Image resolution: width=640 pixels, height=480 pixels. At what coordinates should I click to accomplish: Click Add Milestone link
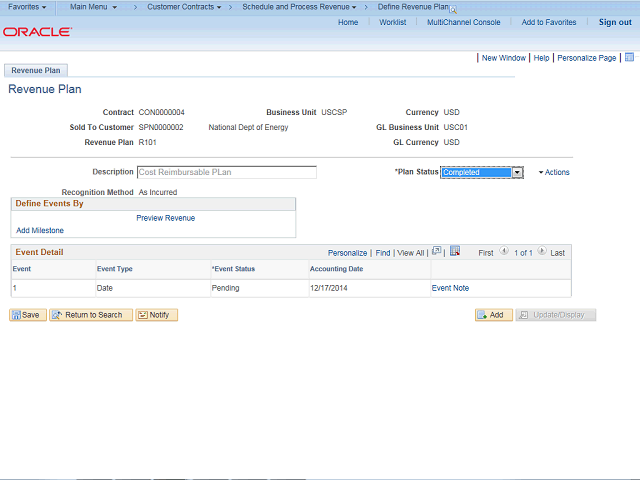point(40,230)
